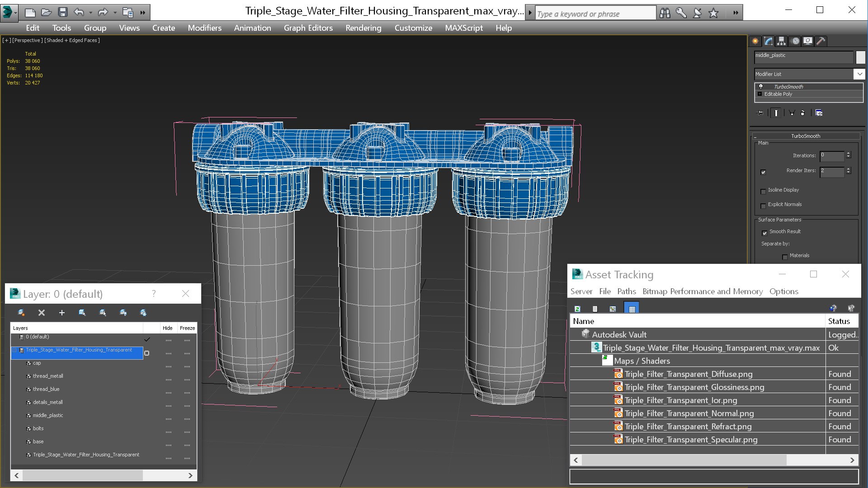
Task: Toggle the Explicit Normals checkbox
Action: [x=764, y=206]
